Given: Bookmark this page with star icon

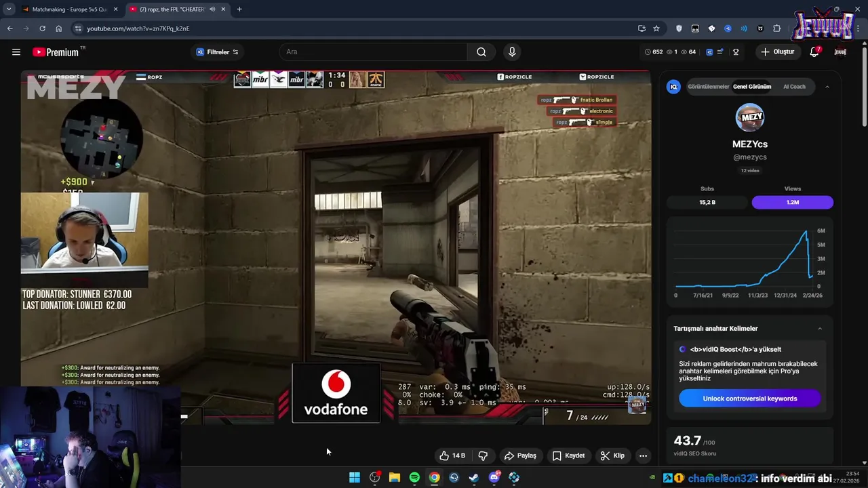Looking at the screenshot, I should coord(656,28).
